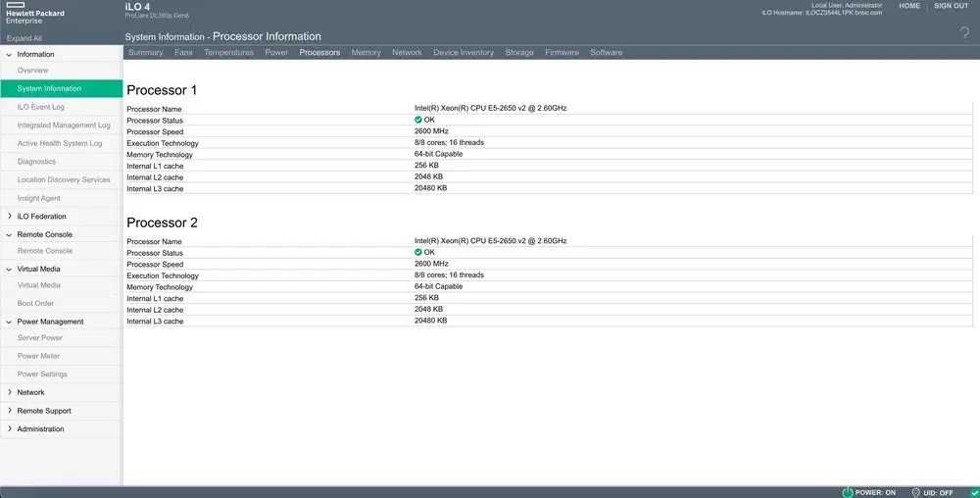Click Processor 1 L2 cache 2048 KB
This screenshot has width=980, height=498.
tap(429, 176)
